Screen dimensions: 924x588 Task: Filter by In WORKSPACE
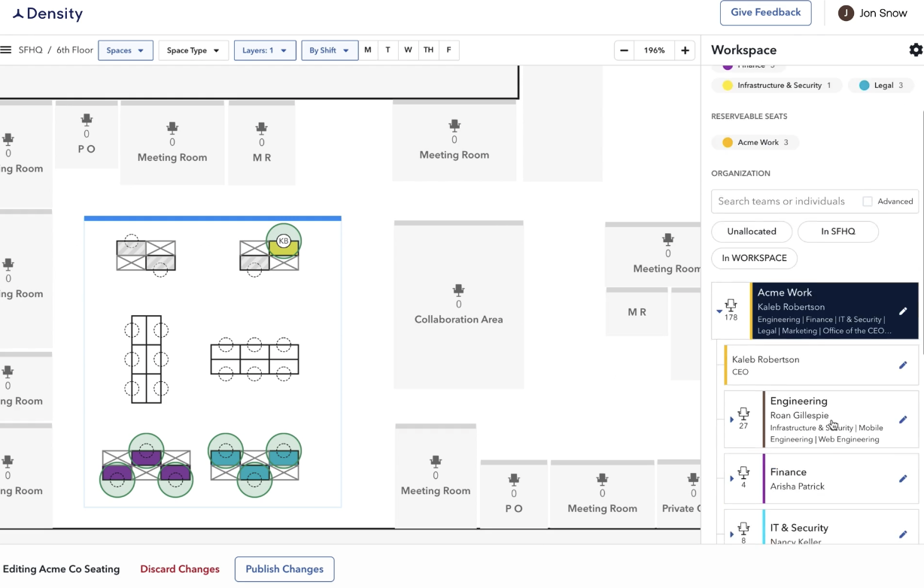coord(754,258)
